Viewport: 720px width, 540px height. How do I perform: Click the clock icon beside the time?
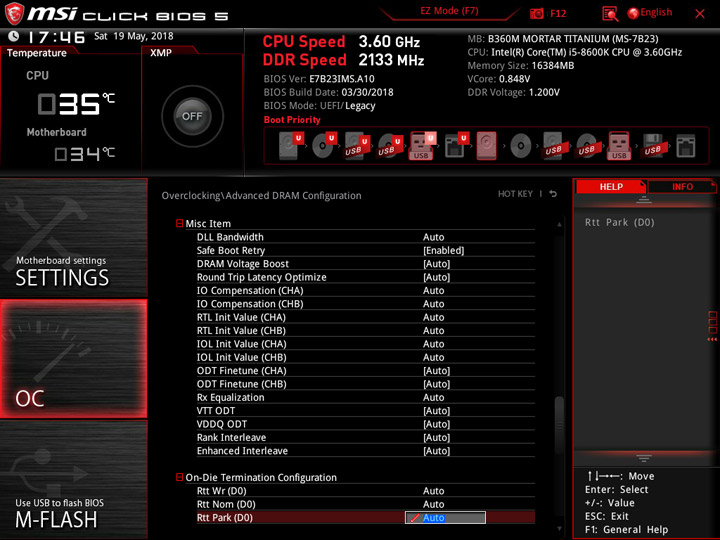point(13,36)
